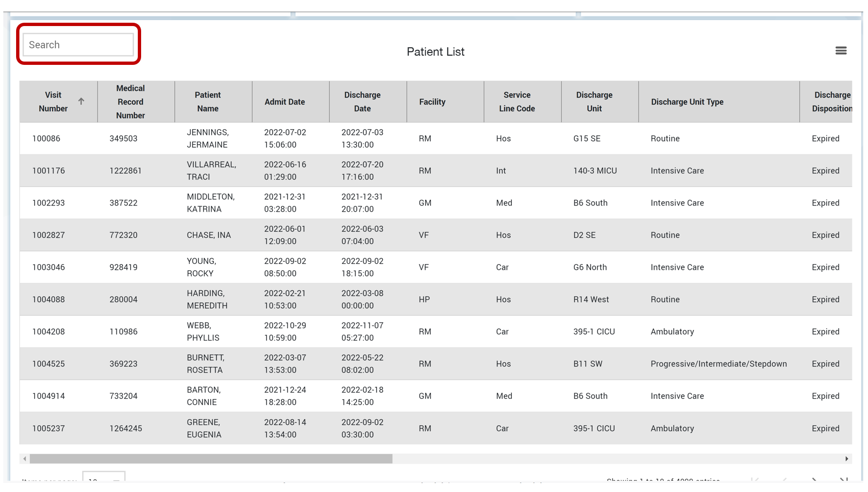Click patient name GREENE, EUGENIA
Image resolution: width=868 pixels, height=492 pixels.
coord(204,429)
